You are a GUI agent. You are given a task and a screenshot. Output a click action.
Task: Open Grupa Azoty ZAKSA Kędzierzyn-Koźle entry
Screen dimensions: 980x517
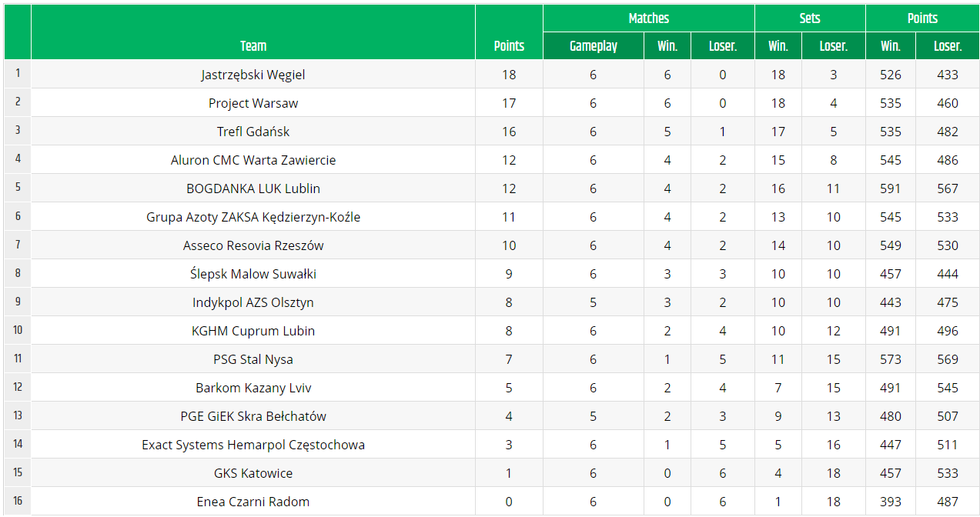[x=253, y=217]
